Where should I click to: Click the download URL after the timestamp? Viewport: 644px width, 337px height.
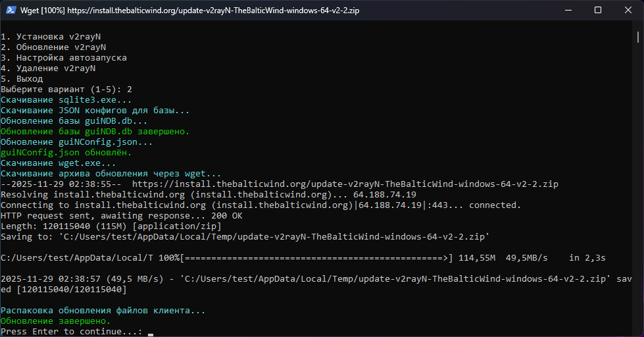tap(345, 184)
